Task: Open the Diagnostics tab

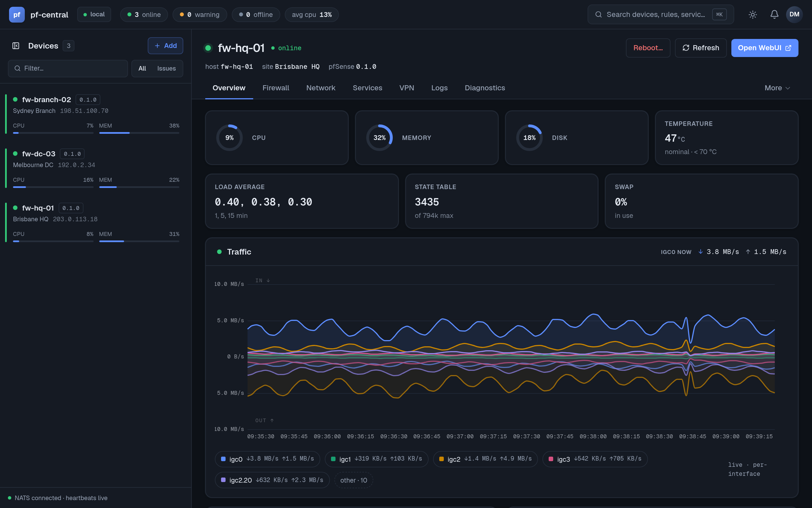Action: tap(485, 88)
